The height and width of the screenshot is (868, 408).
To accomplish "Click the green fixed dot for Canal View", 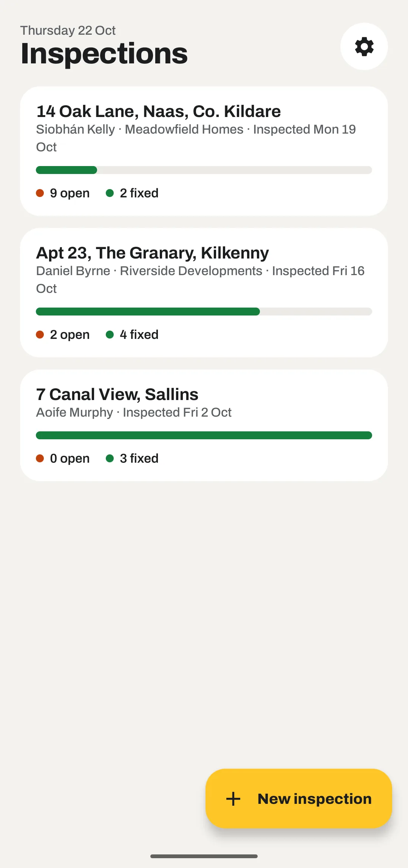I will [110, 459].
